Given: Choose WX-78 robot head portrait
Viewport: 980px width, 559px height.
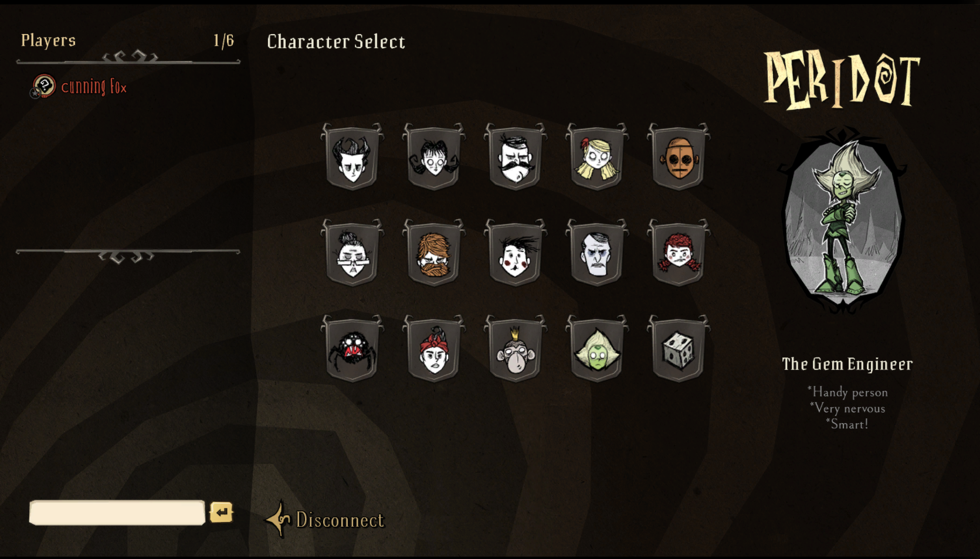Looking at the screenshot, I should (679, 156).
